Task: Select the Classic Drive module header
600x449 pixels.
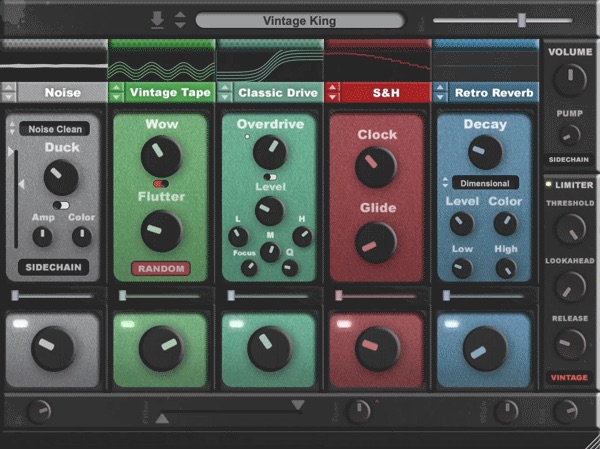Action: tap(278, 92)
